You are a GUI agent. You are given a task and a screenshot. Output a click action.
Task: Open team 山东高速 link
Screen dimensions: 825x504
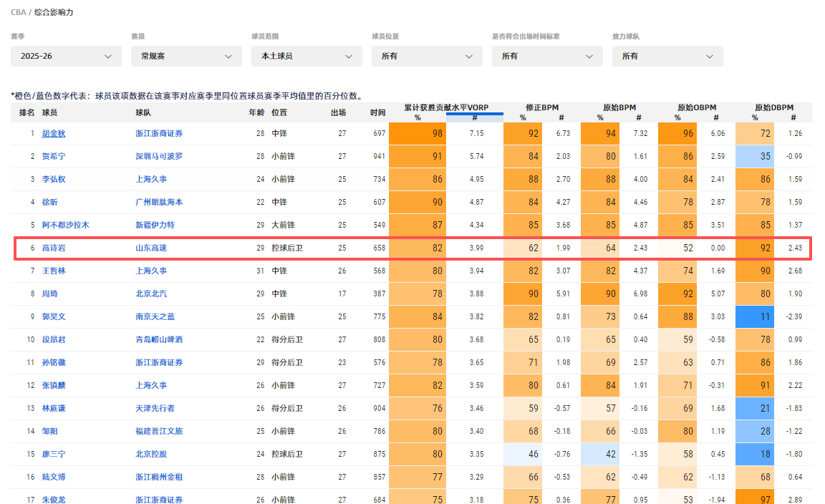pyautogui.click(x=151, y=248)
